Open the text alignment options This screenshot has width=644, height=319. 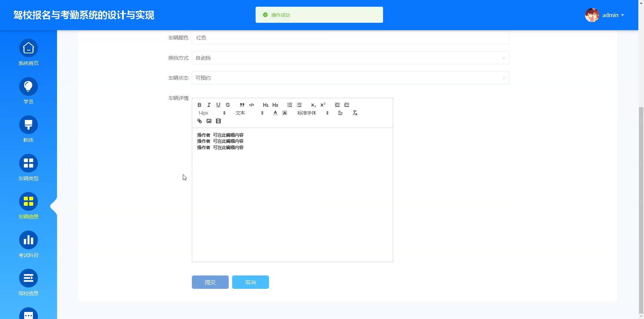click(x=340, y=113)
